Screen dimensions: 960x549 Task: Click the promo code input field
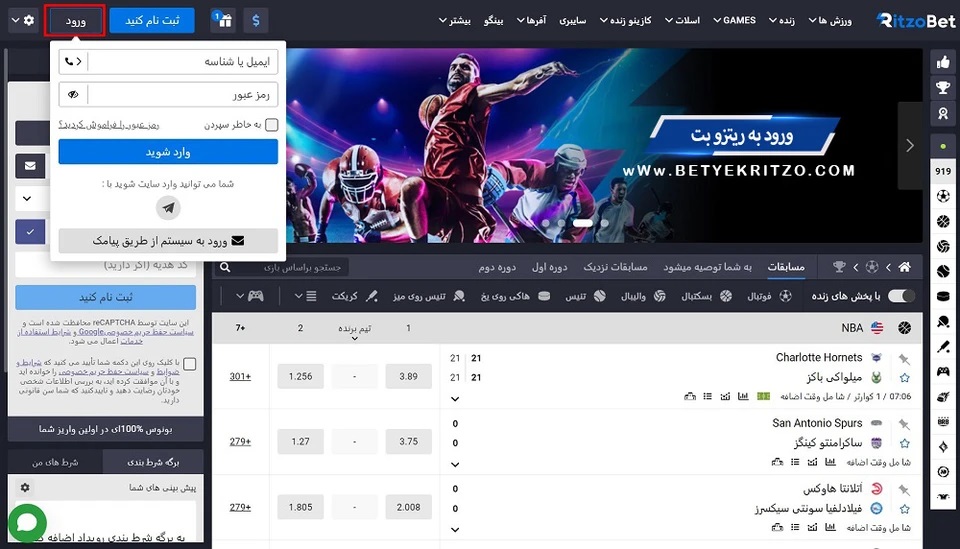coord(105,265)
